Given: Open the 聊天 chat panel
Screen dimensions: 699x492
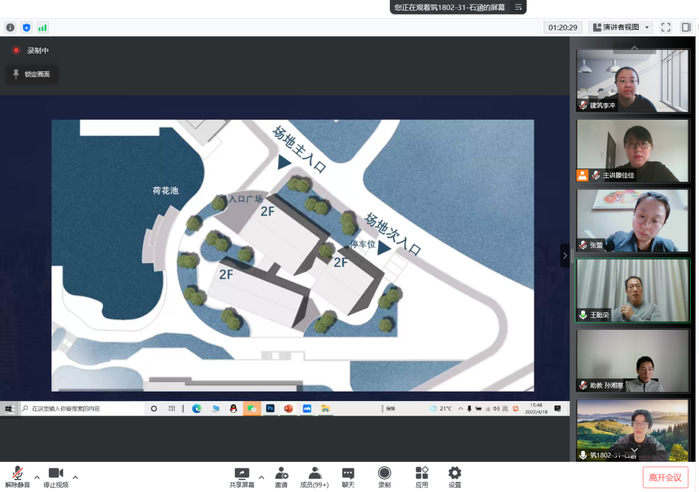Looking at the screenshot, I should click(348, 472).
